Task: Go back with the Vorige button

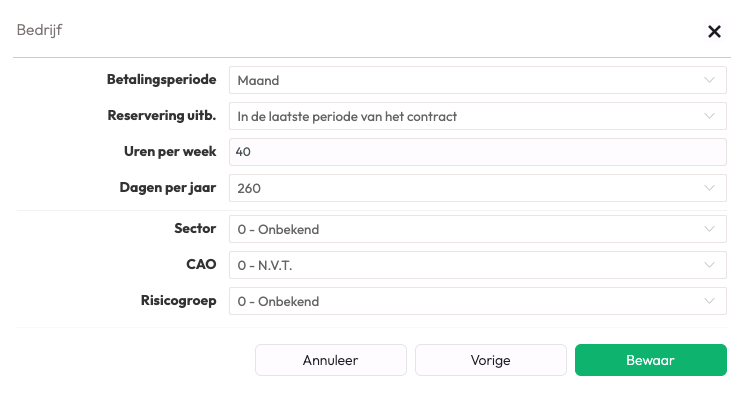Action: click(x=490, y=360)
